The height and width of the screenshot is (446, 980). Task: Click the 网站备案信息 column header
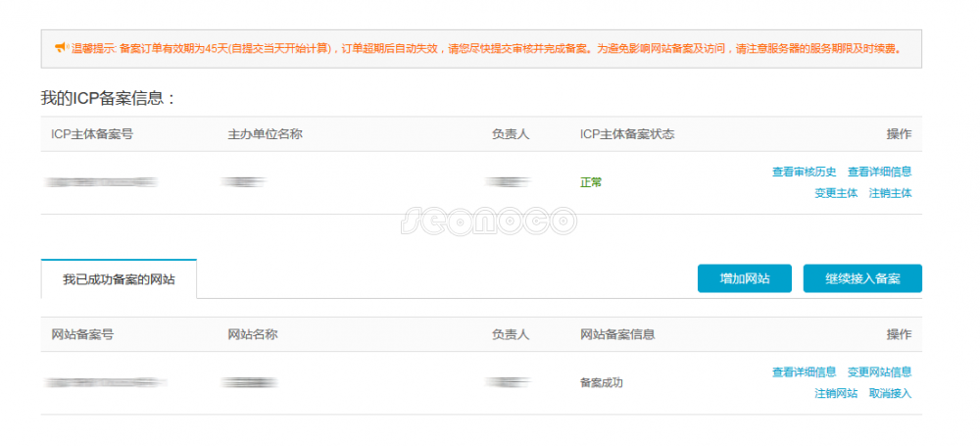point(616,334)
